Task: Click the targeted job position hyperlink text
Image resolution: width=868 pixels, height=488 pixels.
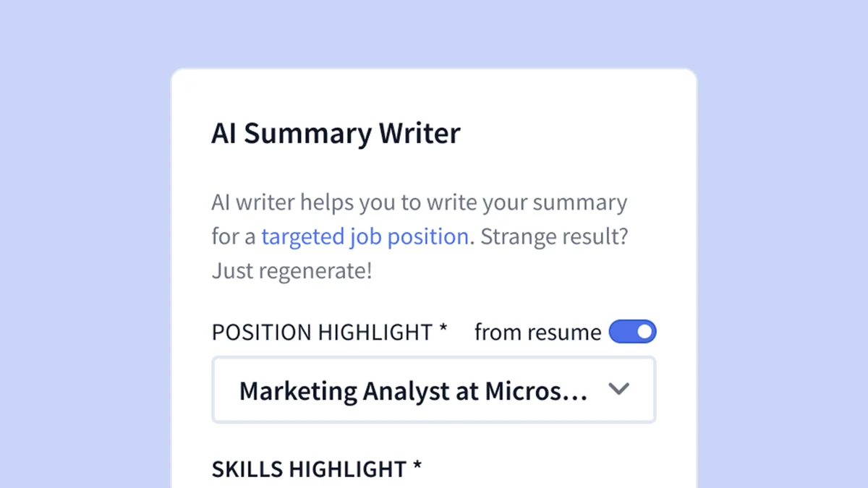Action: pyautogui.click(x=364, y=236)
